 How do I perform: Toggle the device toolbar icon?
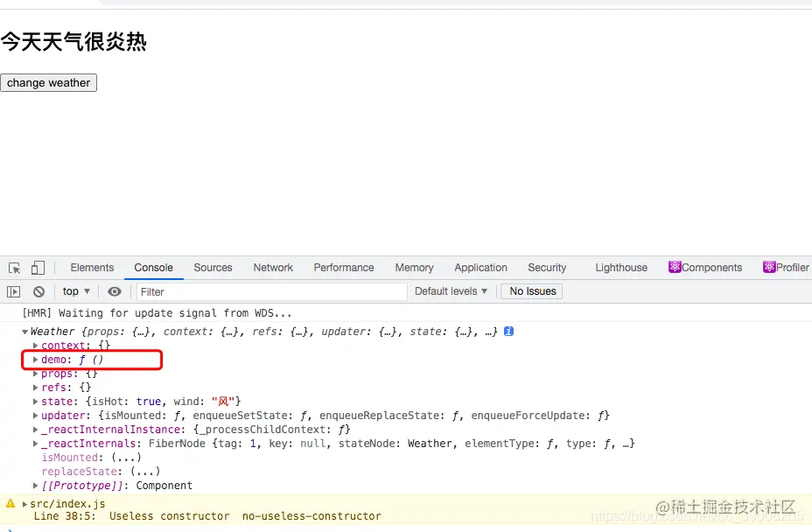[x=38, y=268]
